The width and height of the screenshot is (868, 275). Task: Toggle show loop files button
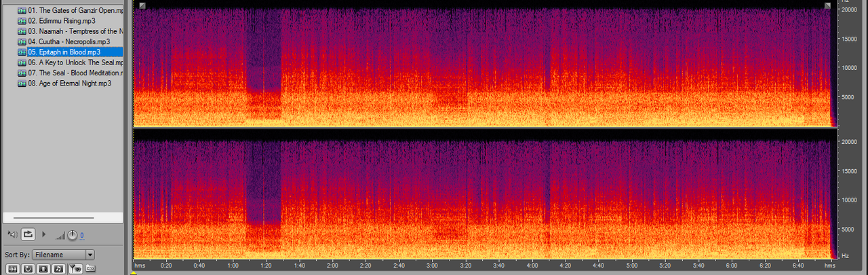28,268
